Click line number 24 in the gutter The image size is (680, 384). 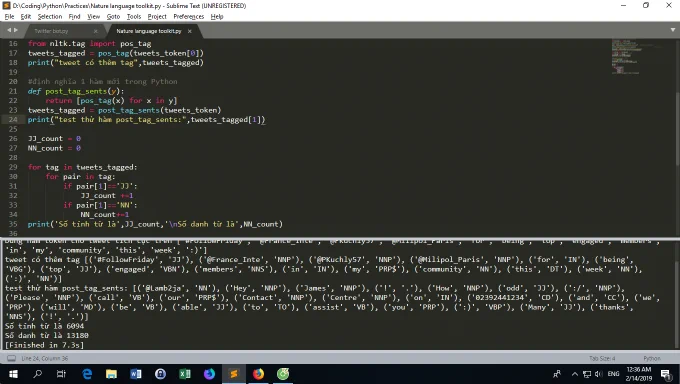pyautogui.click(x=13, y=120)
